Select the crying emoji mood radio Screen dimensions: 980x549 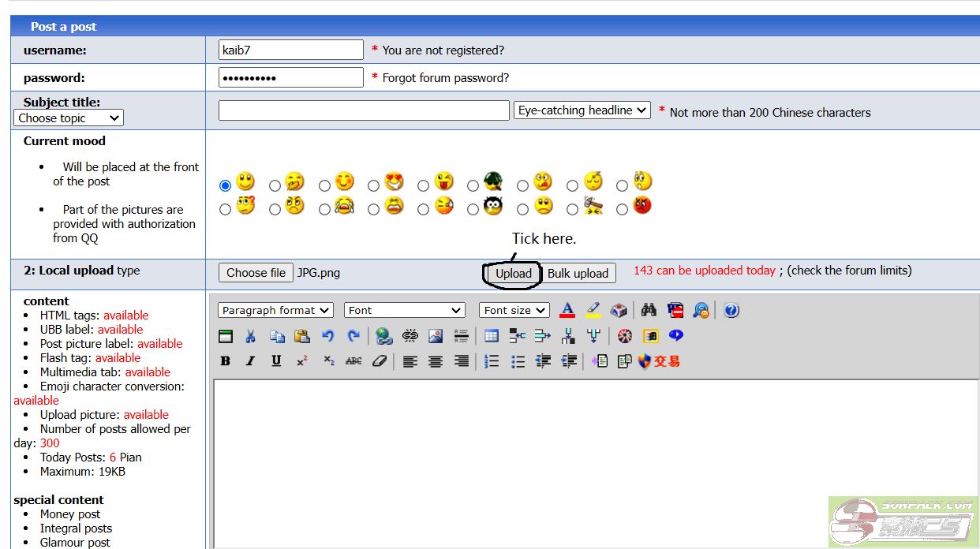point(324,210)
